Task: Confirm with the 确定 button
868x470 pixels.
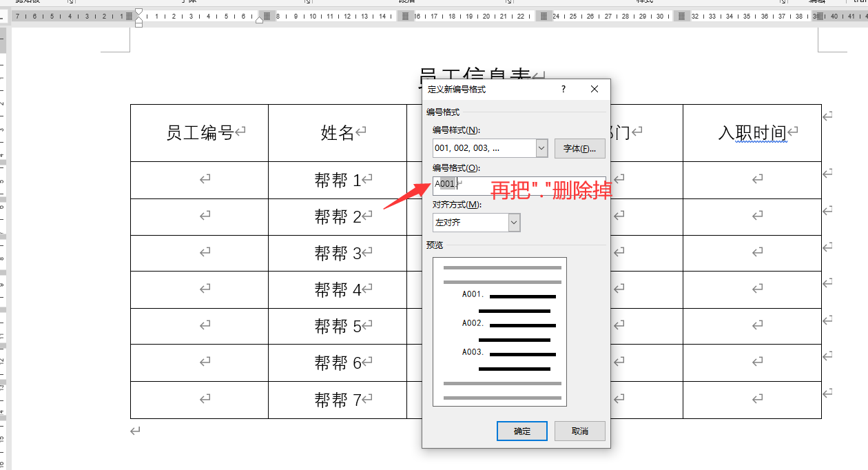Action: (x=522, y=431)
